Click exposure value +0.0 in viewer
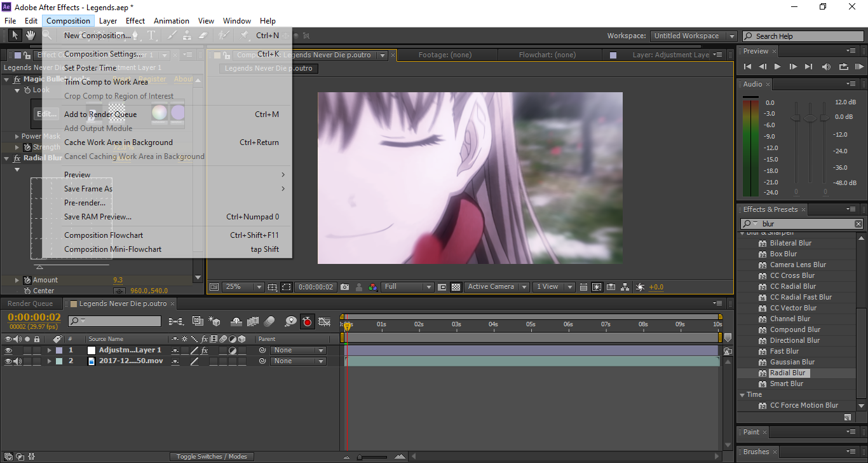Viewport: 868px width, 463px height. point(656,287)
